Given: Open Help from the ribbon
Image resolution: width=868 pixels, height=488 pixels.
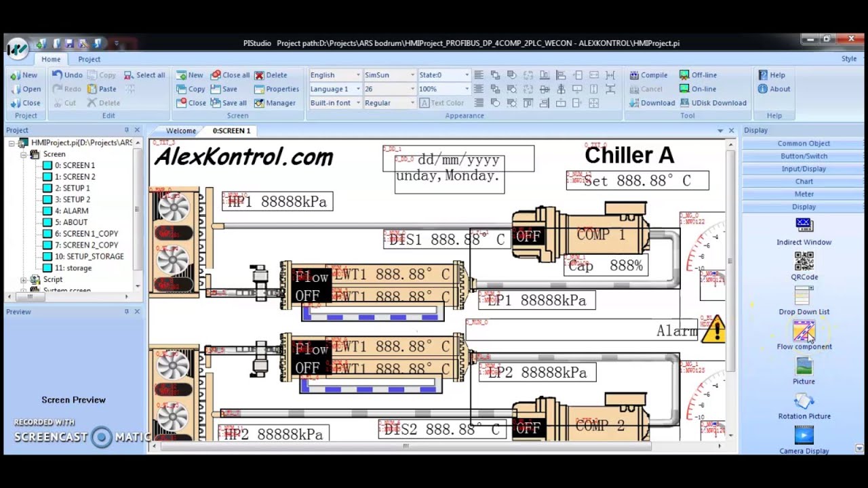Looking at the screenshot, I should click(x=772, y=75).
